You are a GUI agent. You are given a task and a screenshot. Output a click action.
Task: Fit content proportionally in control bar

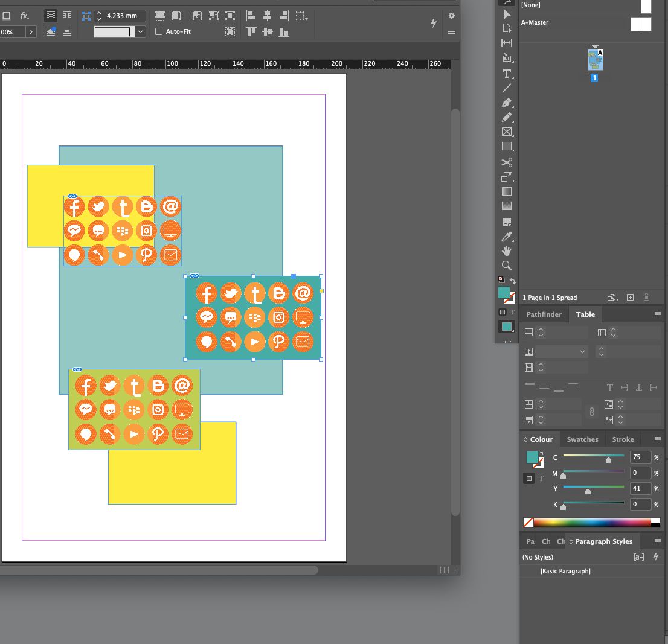(176, 16)
